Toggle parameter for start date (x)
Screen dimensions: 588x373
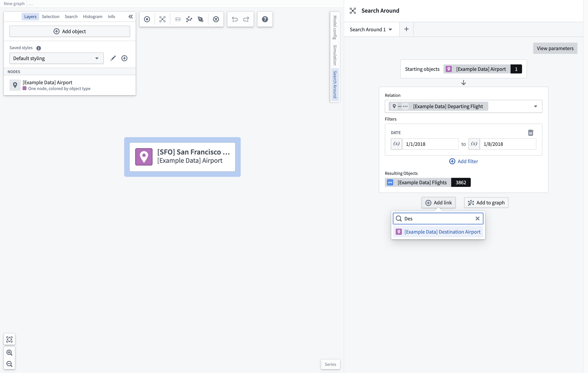pyautogui.click(x=396, y=144)
